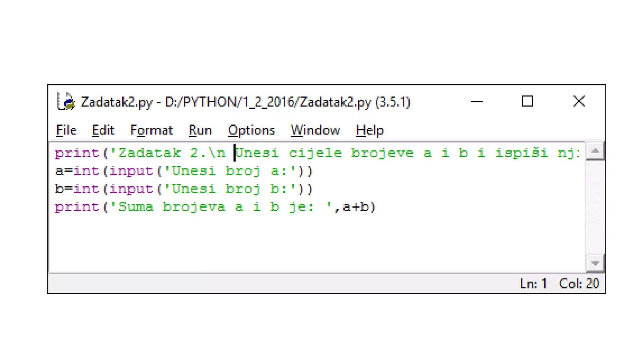Click the IDLE Python icon in title bar
The height and width of the screenshot is (362, 644).
pos(66,101)
